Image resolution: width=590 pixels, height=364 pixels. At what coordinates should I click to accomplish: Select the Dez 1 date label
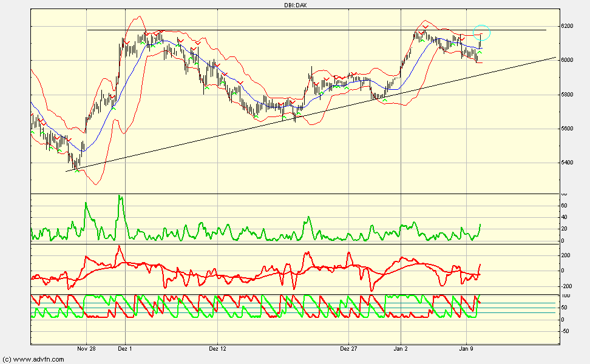click(124, 349)
